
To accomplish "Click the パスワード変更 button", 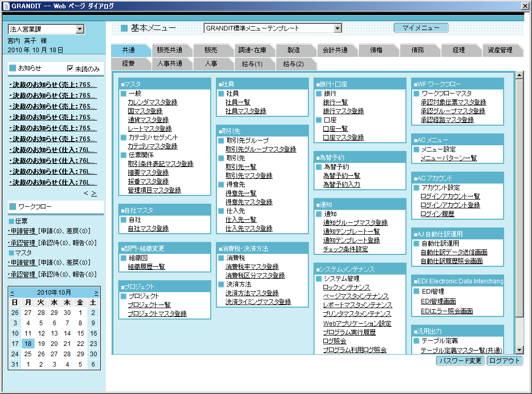I will point(460,361).
